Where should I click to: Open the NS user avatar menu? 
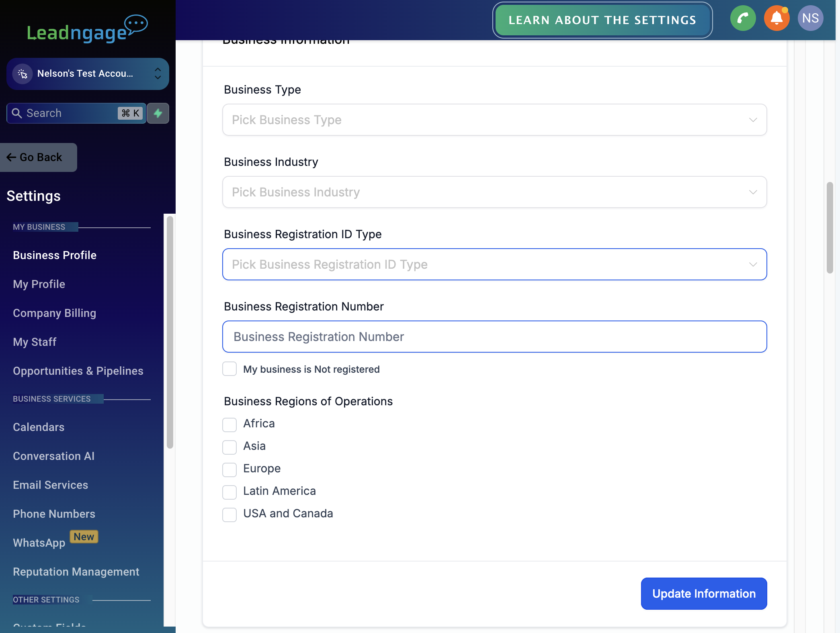[x=810, y=18]
